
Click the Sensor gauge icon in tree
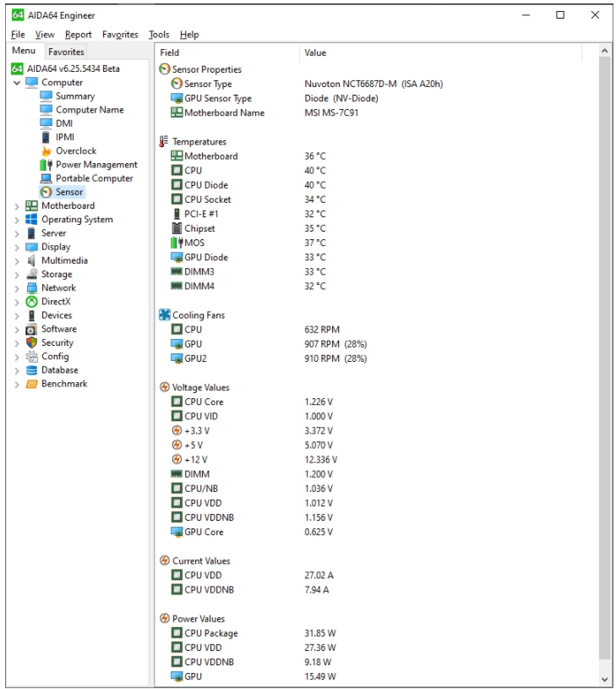tap(46, 192)
